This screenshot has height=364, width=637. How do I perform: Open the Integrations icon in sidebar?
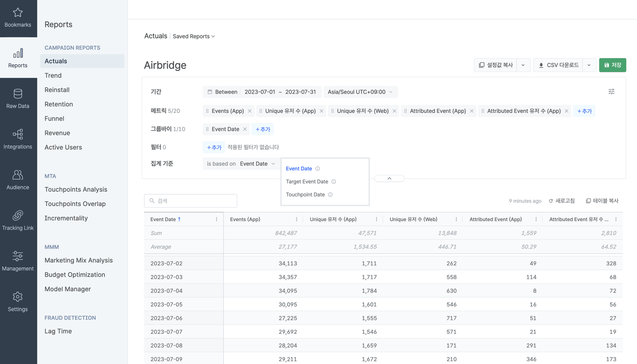pos(18,134)
